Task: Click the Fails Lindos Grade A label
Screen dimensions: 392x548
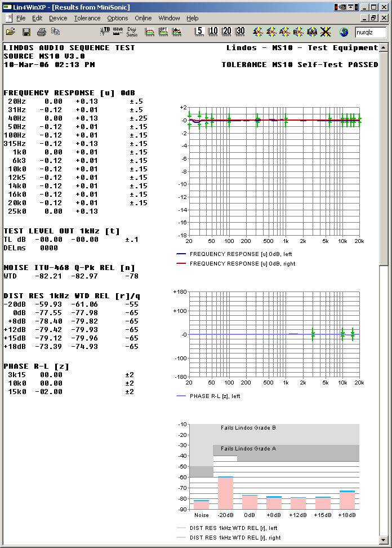Action: (248, 448)
